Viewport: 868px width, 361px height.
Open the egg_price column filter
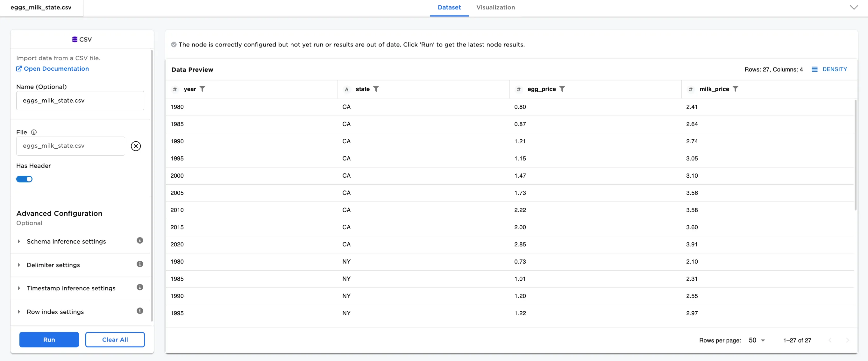tap(562, 89)
